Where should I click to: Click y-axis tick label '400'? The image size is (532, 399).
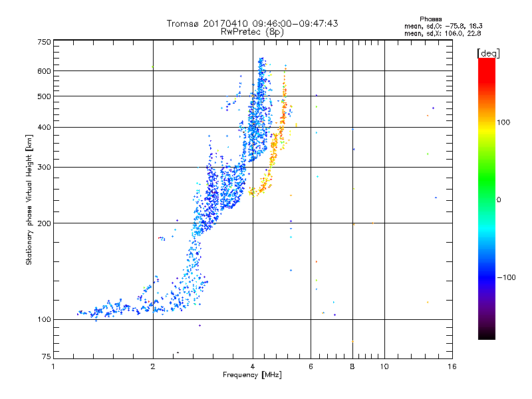point(44,128)
